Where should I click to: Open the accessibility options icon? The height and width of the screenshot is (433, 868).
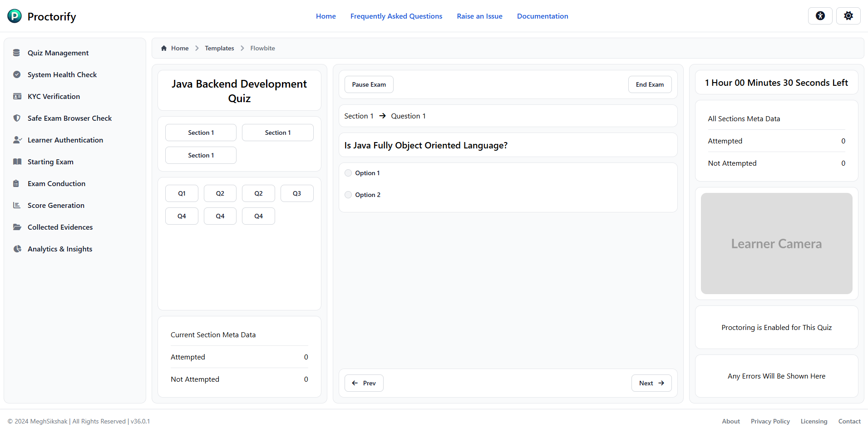click(820, 16)
